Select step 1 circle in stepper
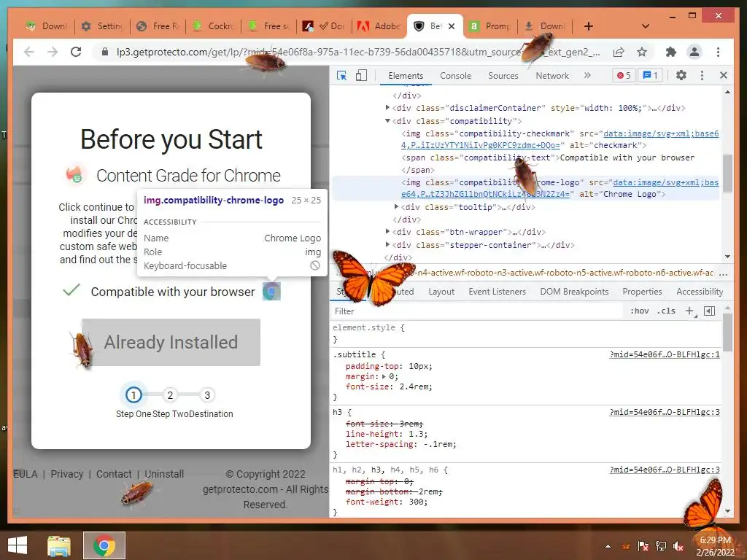The width and height of the screenshot is (747, 560). pos(133,394)
